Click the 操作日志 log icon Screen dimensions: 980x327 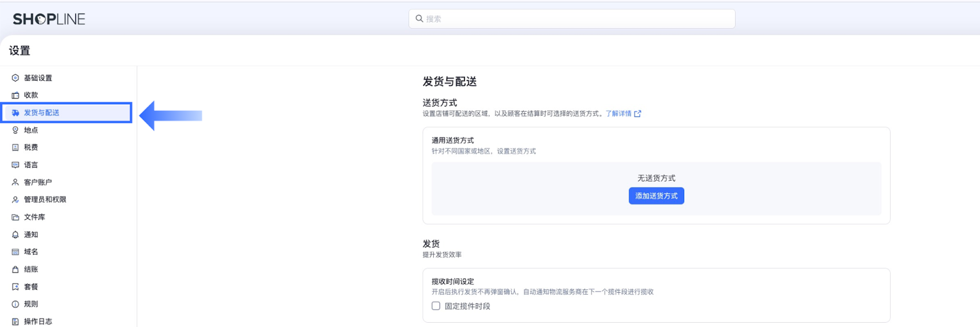coord(15,321)
